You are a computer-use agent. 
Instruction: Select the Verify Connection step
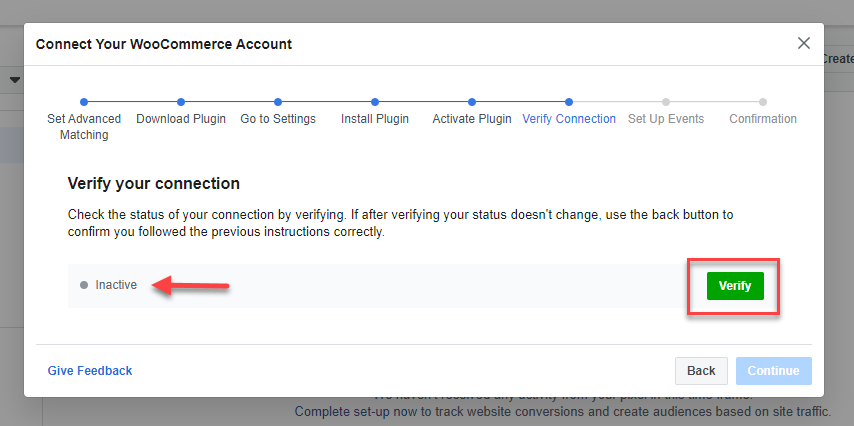point(569,119)
